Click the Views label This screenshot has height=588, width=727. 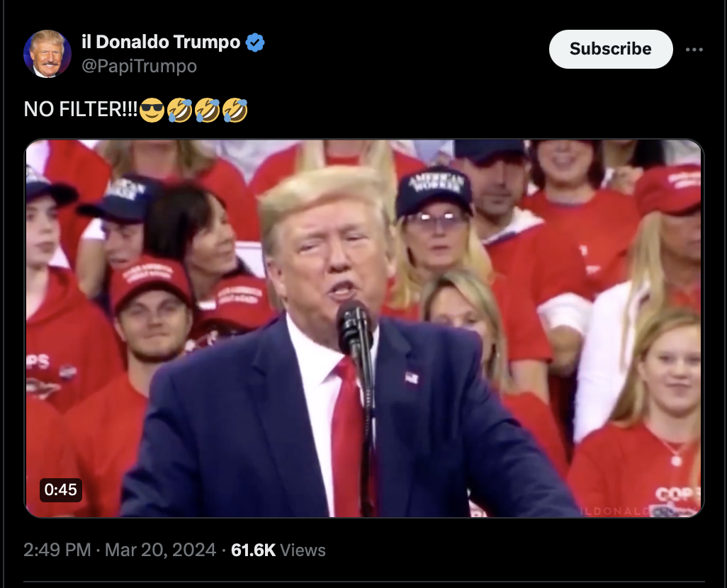pyautogui.click(x=303, y=550)
